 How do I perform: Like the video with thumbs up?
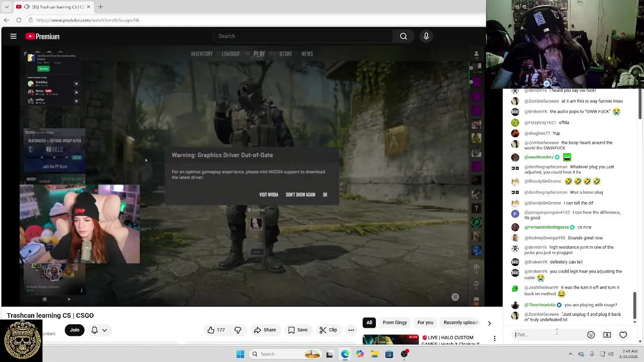pos(216,330)
